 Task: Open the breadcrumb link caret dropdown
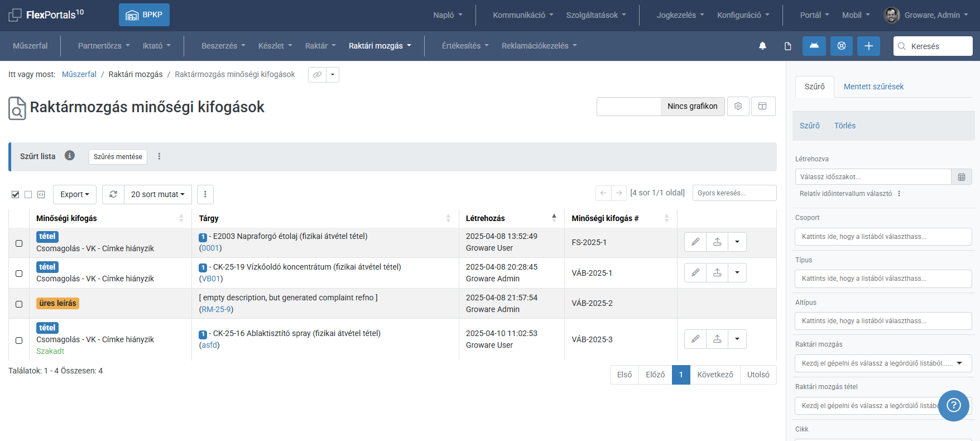click(x=333, y=75)
